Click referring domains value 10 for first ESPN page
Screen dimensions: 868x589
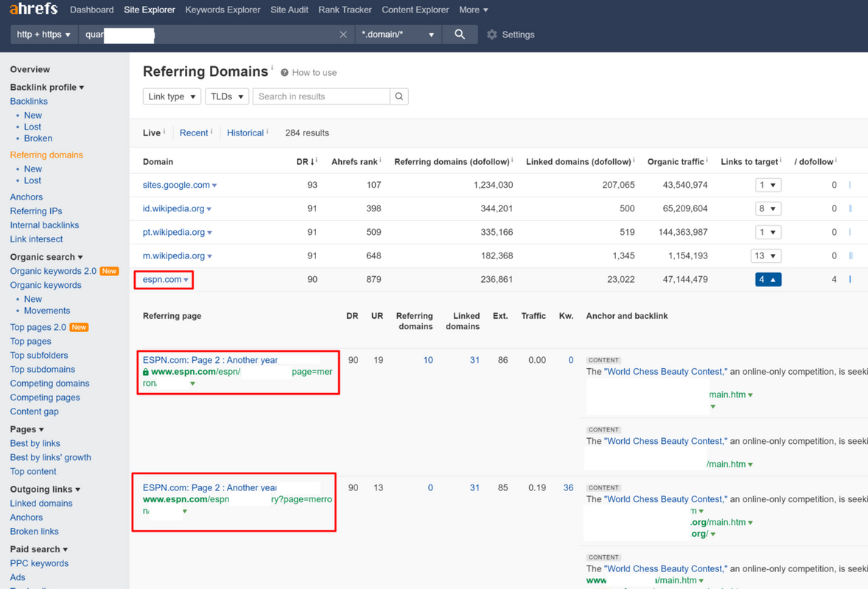428,360
